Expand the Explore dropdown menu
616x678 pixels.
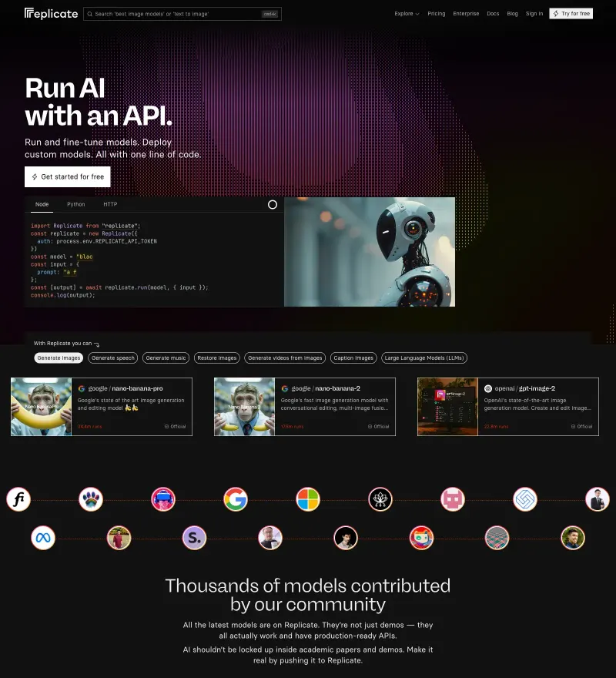click(x=407, y=14)
